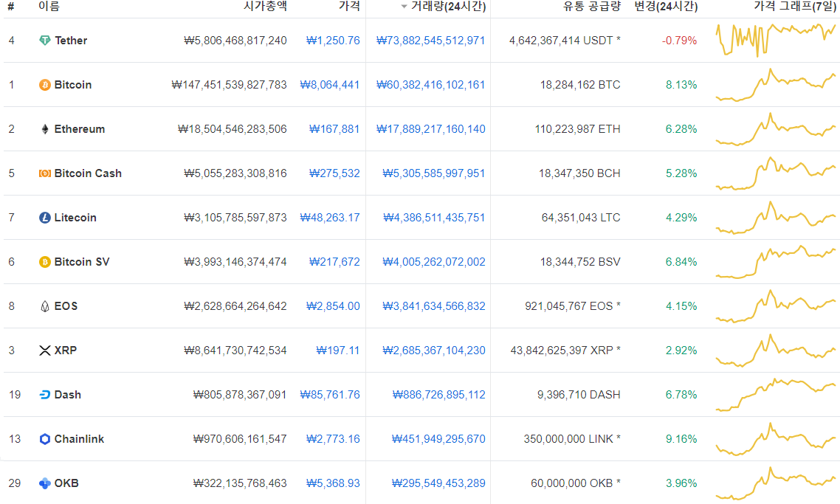Select Chainlink change 9.16%

tap(681, 439)
